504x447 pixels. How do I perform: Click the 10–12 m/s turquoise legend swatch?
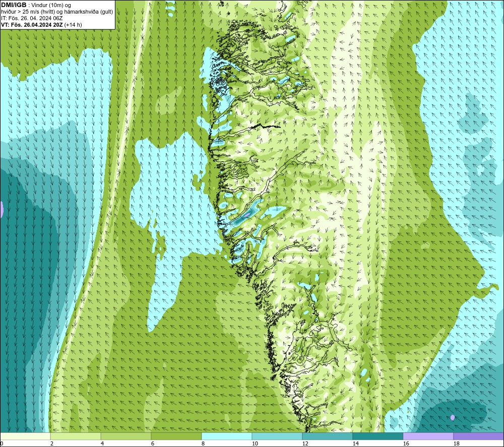[x=277, y=436]
